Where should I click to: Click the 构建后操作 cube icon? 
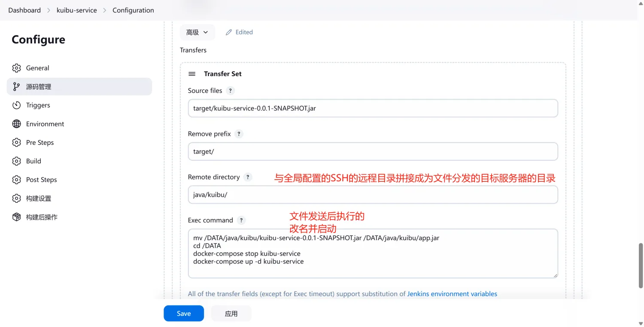[x=16, y=217]
